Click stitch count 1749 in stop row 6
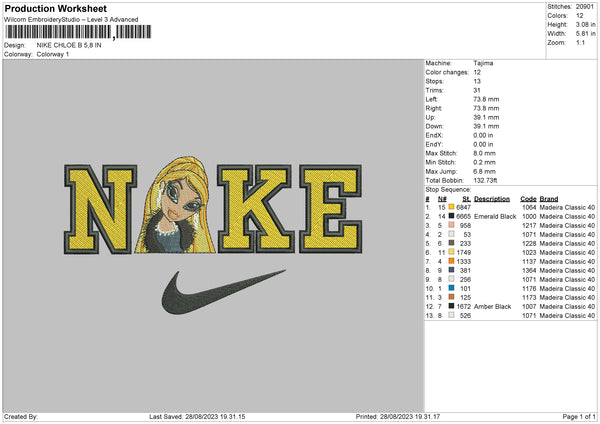Image resolution: width=600 pixels, height=424 pixels. pyautogui.click(x=463, y=253)
